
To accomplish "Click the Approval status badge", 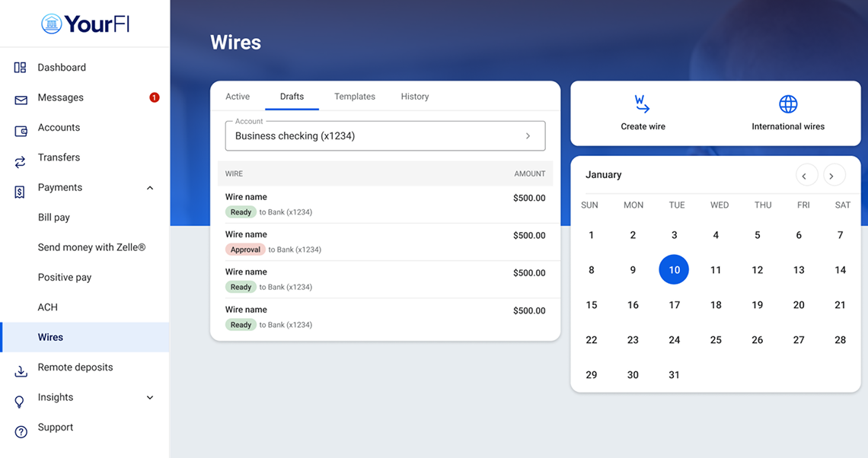I will tap(245, 250).
